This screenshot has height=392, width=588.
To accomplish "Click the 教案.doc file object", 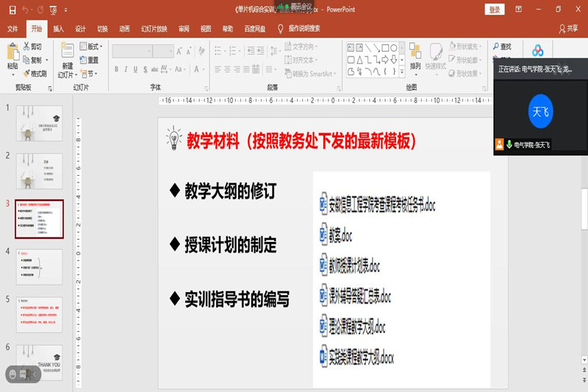I will [336, 235].
